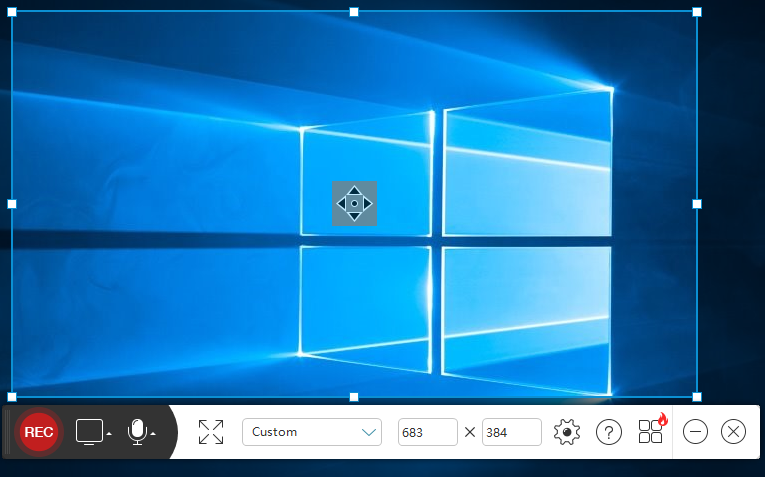Click the move-region crosshair at center
765x477 pixels.
[x=355, y=203]
